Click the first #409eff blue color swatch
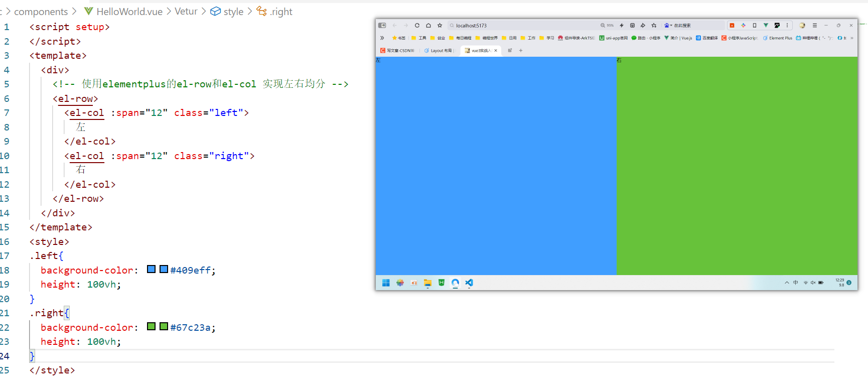The height and width of the screenshot is (391, 868). coord(151,269)
